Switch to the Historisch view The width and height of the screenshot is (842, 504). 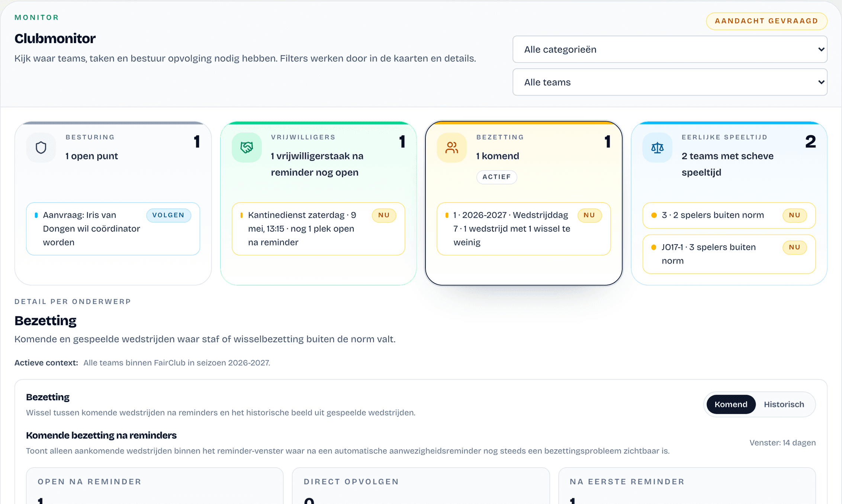(784, 404)
